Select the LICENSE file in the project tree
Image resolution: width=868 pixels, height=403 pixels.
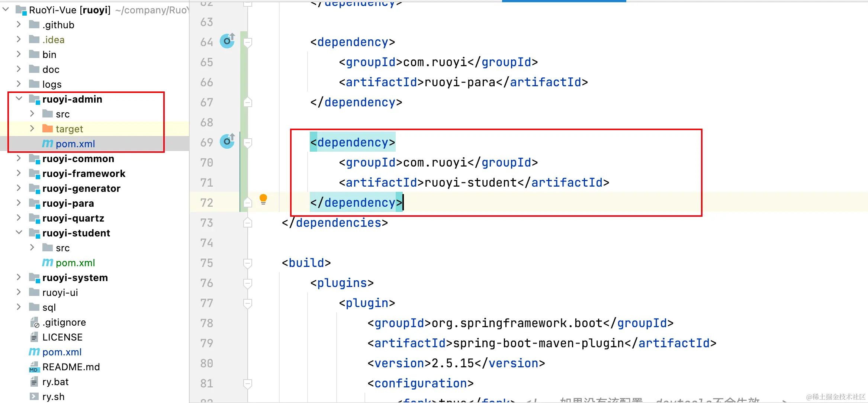point(62,337)
